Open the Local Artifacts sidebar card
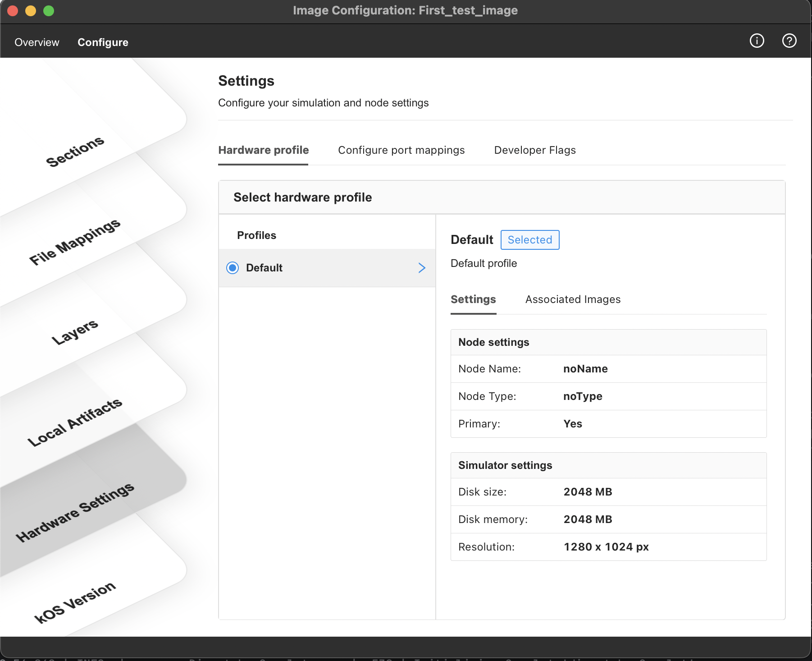Image resolution: width=812 pixels, height=661 pixels. (75, 422)
